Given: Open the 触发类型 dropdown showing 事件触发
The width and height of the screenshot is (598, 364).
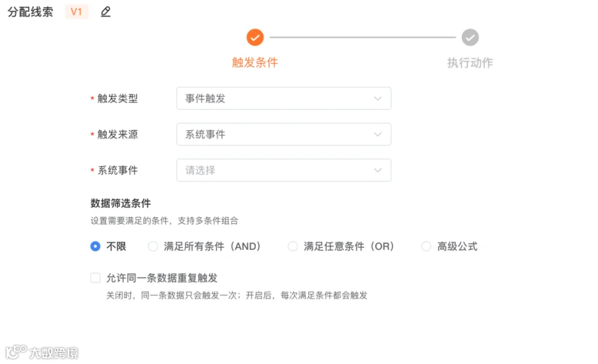Looking at the screenshot, I should pyautogui.click(x=284, y=98).
